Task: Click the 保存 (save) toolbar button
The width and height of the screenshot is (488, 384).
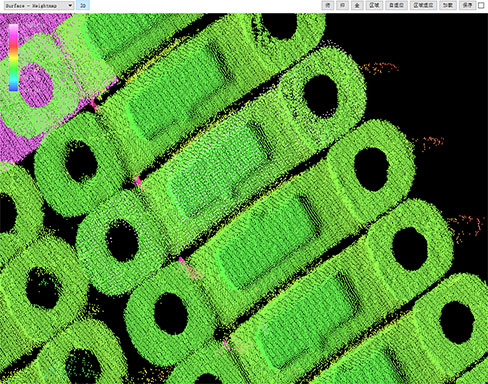Action: point(467,5)
